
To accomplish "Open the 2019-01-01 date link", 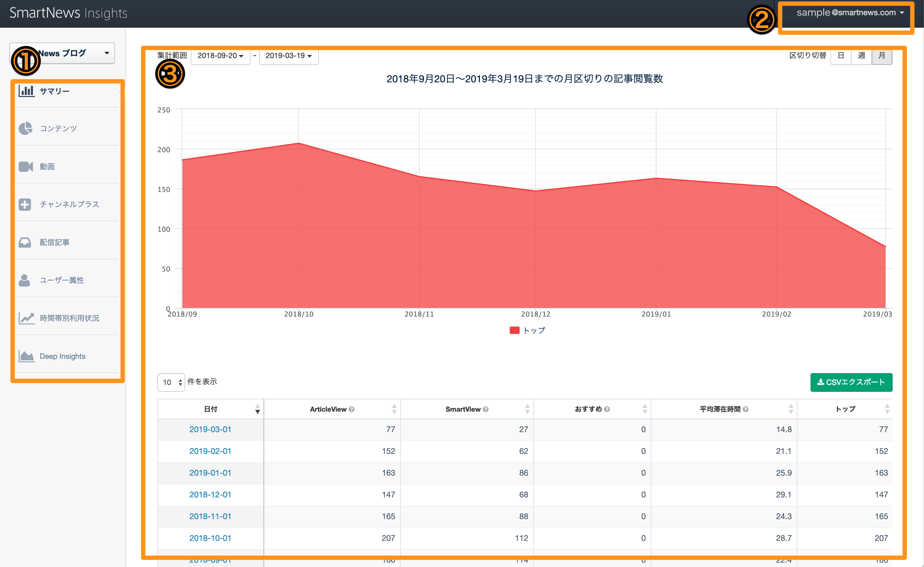I will pyautogui.click(x=210, y=473).
